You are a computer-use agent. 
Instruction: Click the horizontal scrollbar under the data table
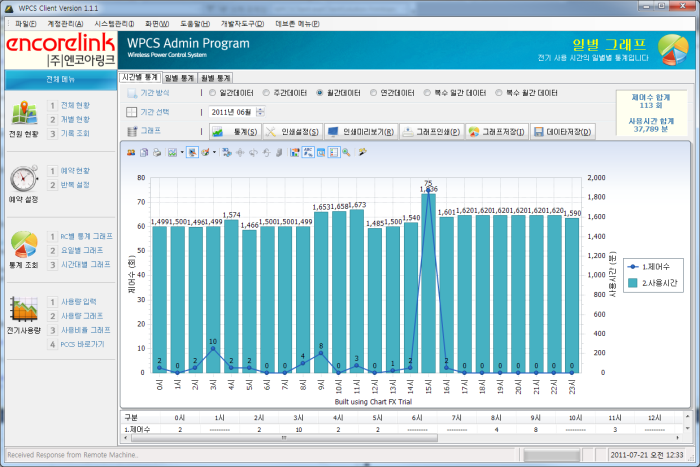click(x=284, y=438)
